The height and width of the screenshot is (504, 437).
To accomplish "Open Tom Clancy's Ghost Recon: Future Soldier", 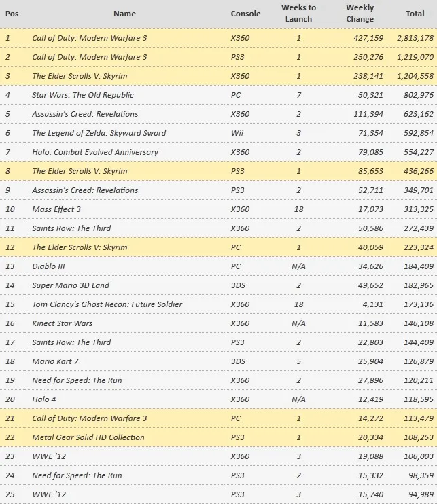I will (x=107, y=304).
